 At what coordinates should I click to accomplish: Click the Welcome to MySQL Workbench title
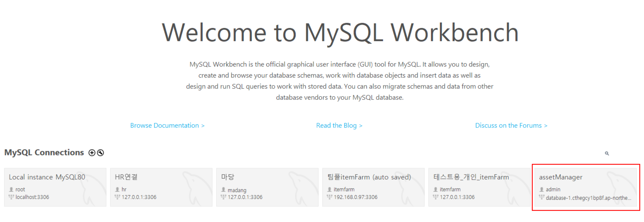(340, 33)
